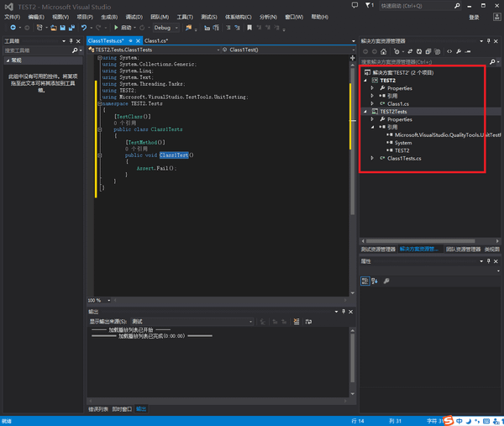Select System reference under TEST2Tests
Viewport: 504px width, 426px height.
click(x=403, y=143)
